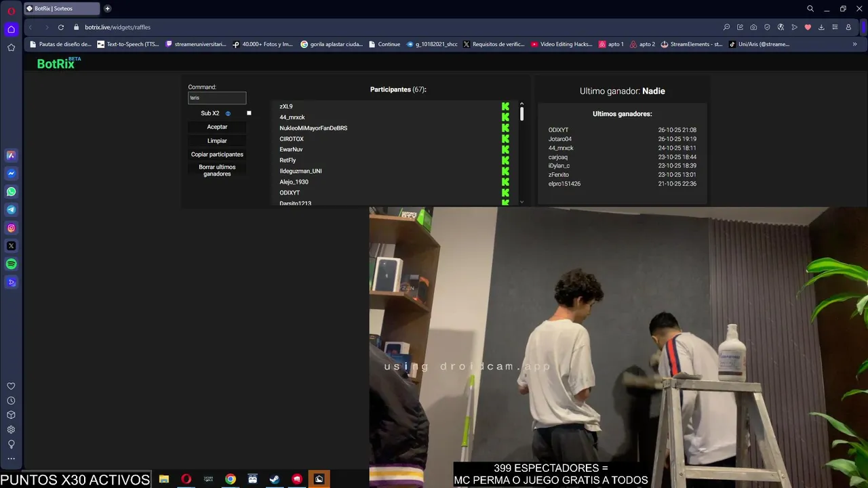Open X (Twitter) in the sidebar
The width and height of the screenshot is (868, 488).
click(11, 246)
